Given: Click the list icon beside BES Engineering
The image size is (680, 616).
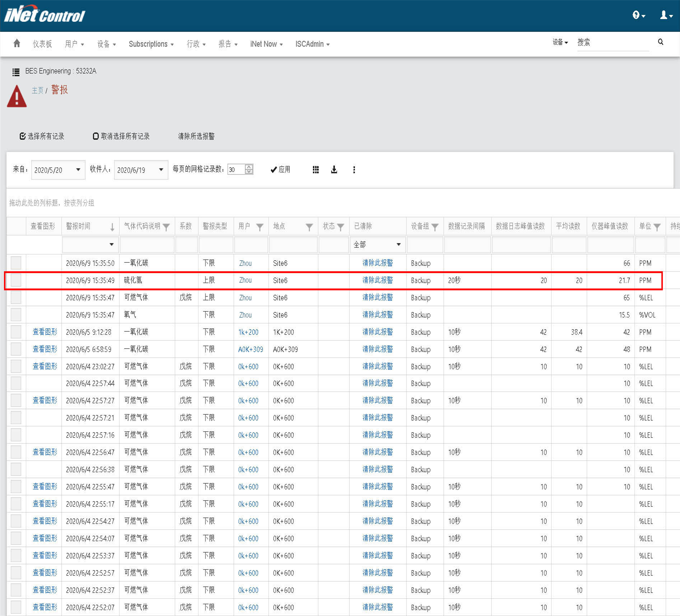Looking at the screenshot, I should (16, 72).
